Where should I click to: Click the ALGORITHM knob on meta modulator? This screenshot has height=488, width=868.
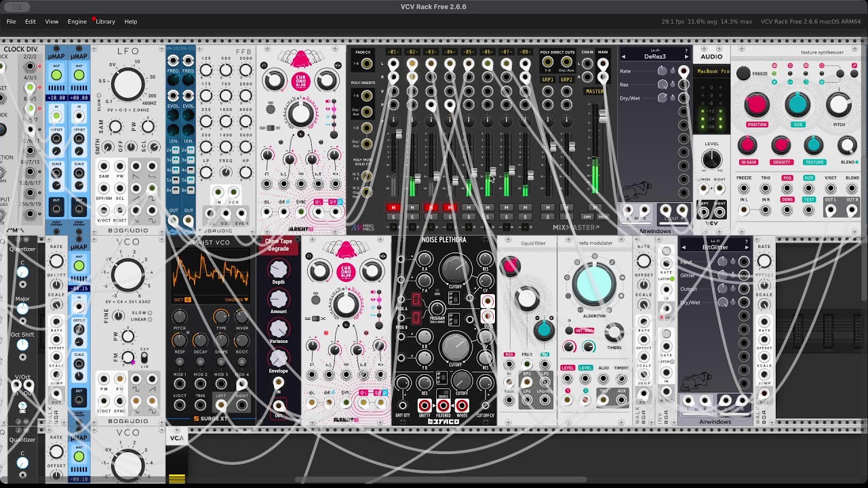point(594,285)
